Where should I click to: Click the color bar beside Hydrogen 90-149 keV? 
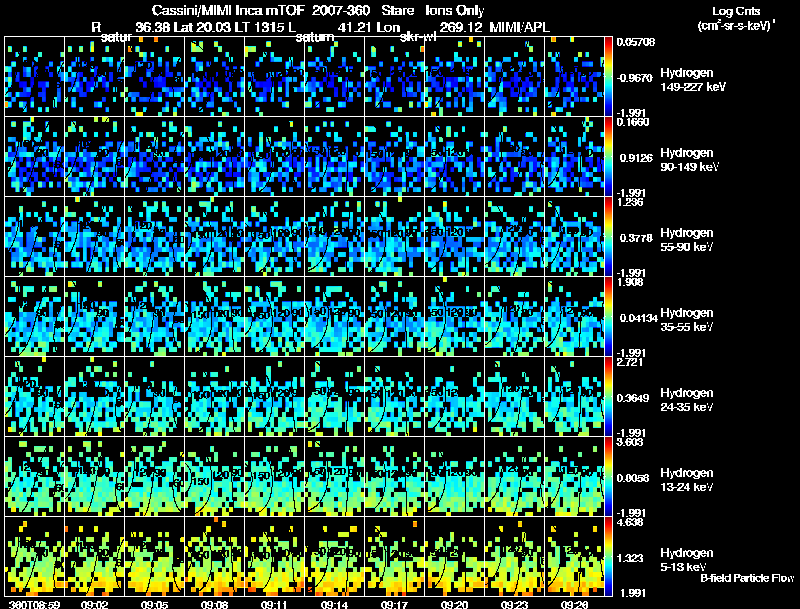[608, 157]
